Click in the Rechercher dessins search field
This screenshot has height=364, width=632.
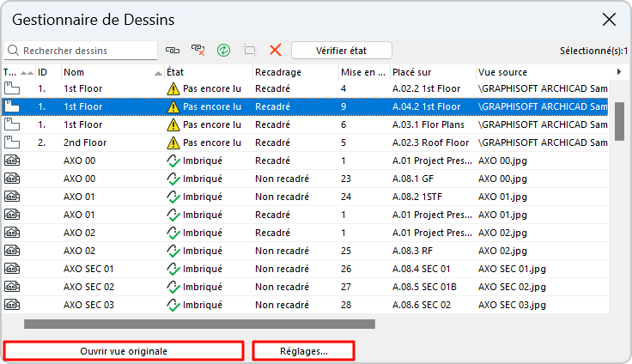click(x=81, y=51)
